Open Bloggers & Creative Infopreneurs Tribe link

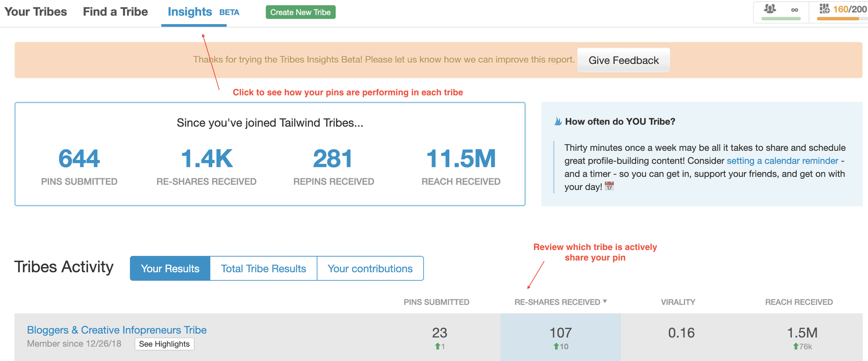tap(117, 330)
